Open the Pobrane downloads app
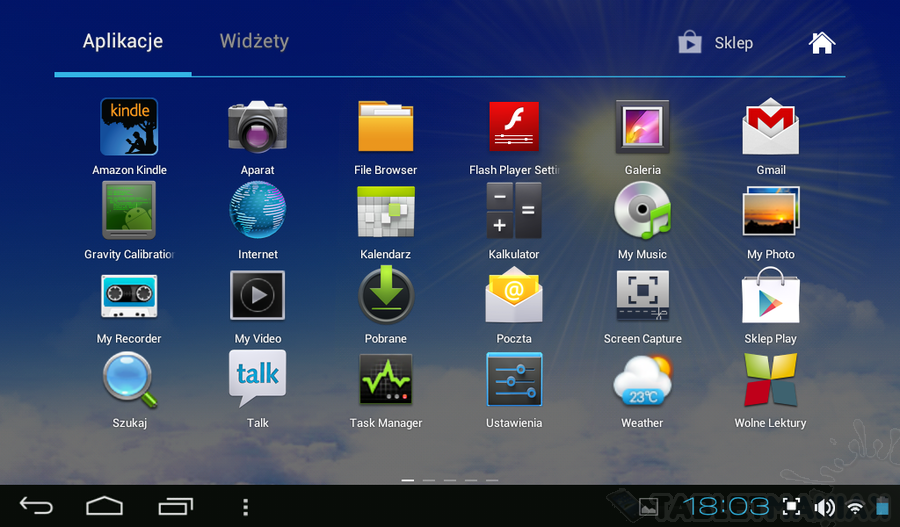Screen dimensions: 900x527 point(386,295)
